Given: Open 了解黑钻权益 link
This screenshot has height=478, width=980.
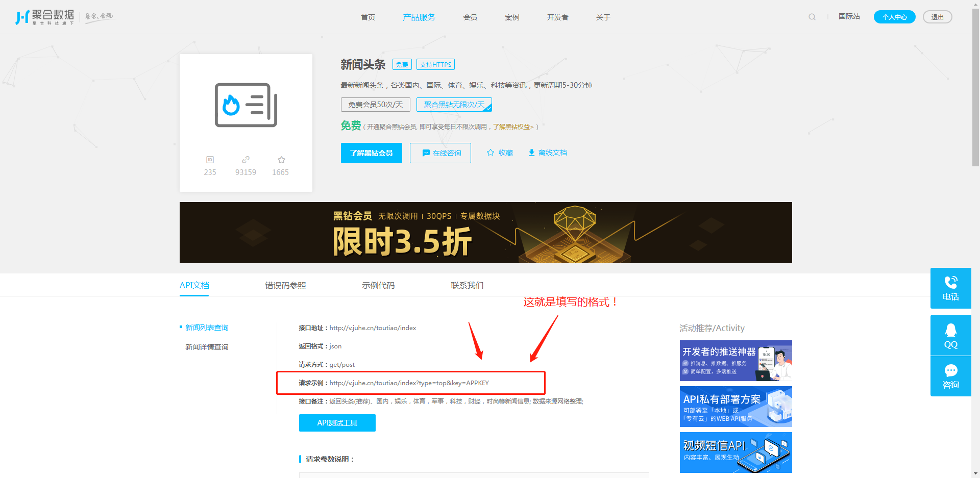Looking at the screenshot, I should 513,127.
